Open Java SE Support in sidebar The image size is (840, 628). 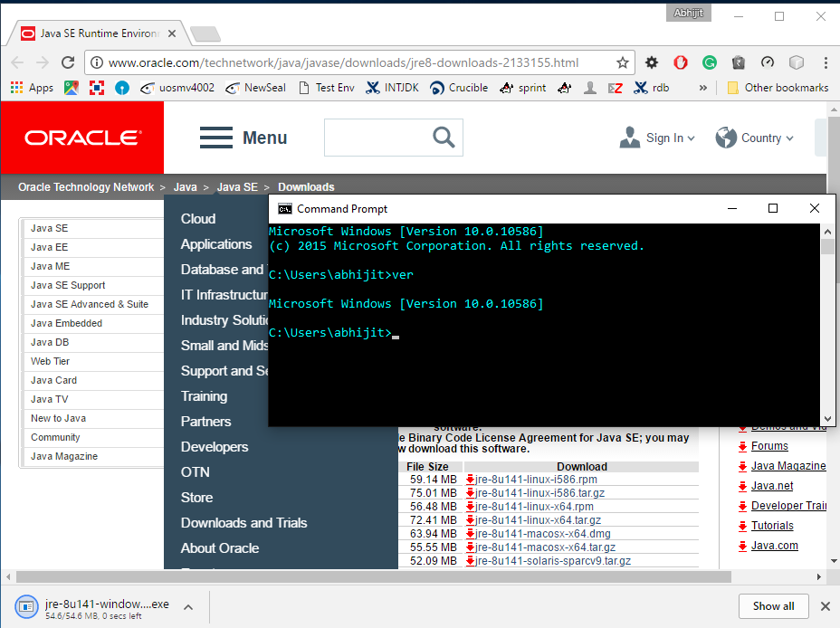(68, 285)
